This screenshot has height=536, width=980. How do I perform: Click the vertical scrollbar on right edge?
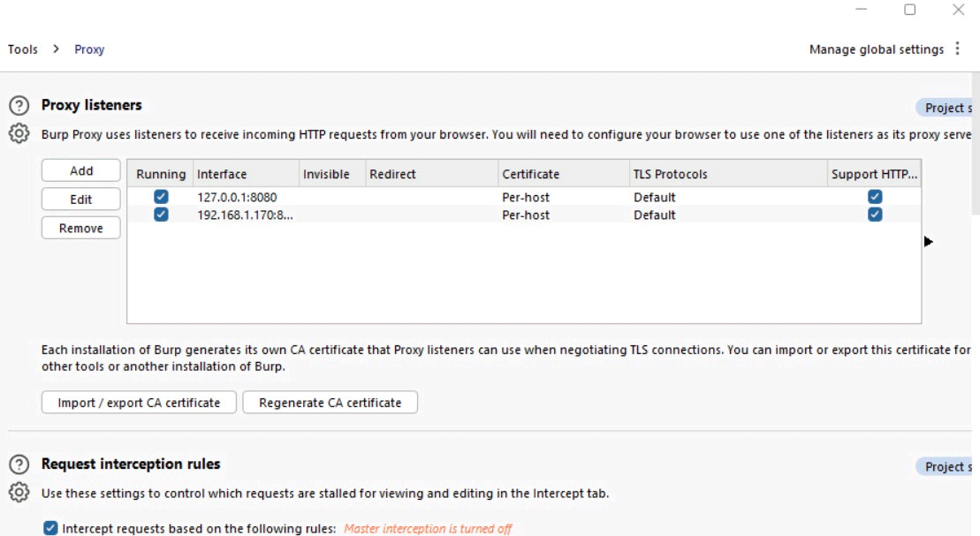(976, 144)
